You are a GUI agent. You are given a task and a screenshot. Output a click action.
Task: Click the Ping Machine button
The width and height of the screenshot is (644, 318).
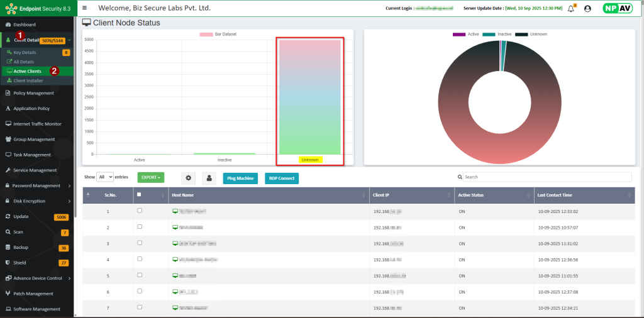click(x=240, y=178)
